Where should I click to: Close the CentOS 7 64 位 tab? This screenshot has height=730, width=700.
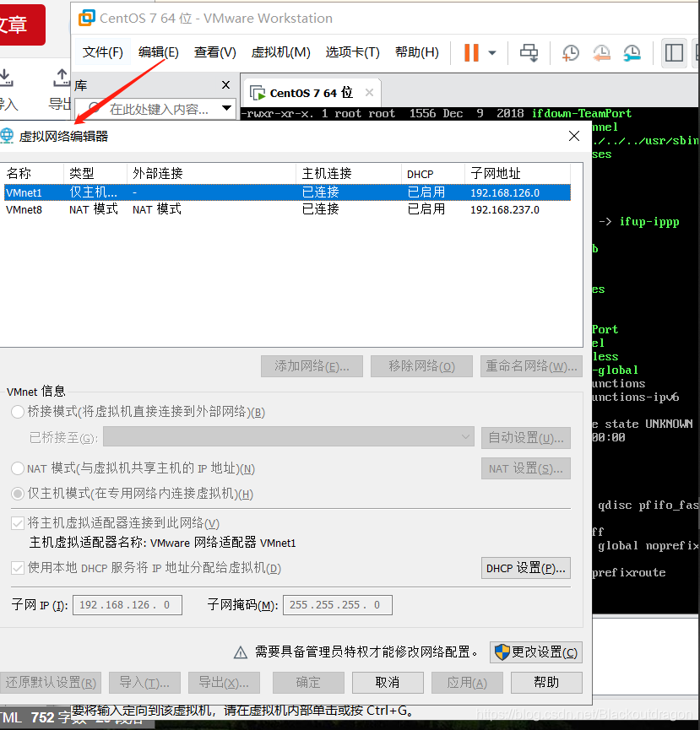[x=369, y=93]
